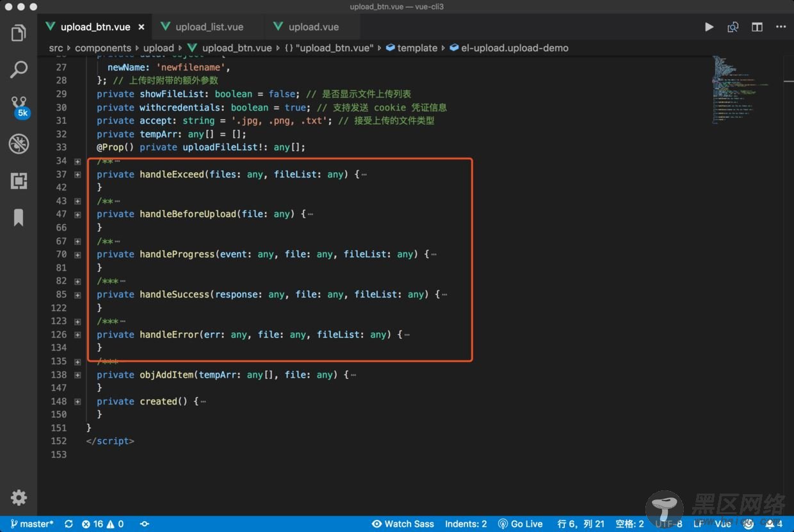The width and height of the screenshot is (794, 532).
Task: Change the Indents: 2 setting in the status bar
Action: click(x=466, y=524)
